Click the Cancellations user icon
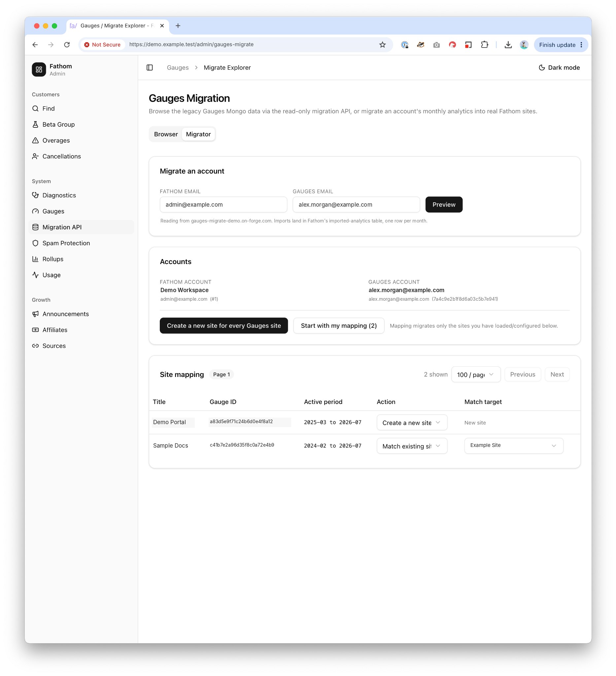The image size is (616, 676). [35, 156]
